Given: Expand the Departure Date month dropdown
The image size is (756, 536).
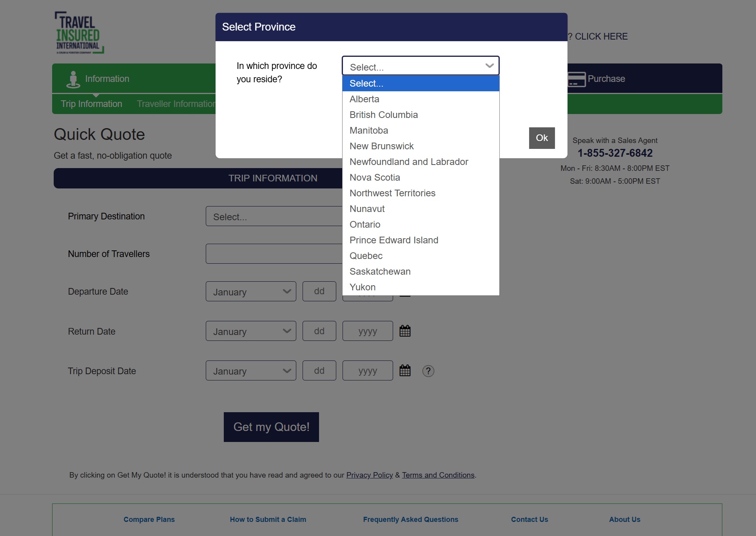Looking at the screenshot, I should point(250,292).
